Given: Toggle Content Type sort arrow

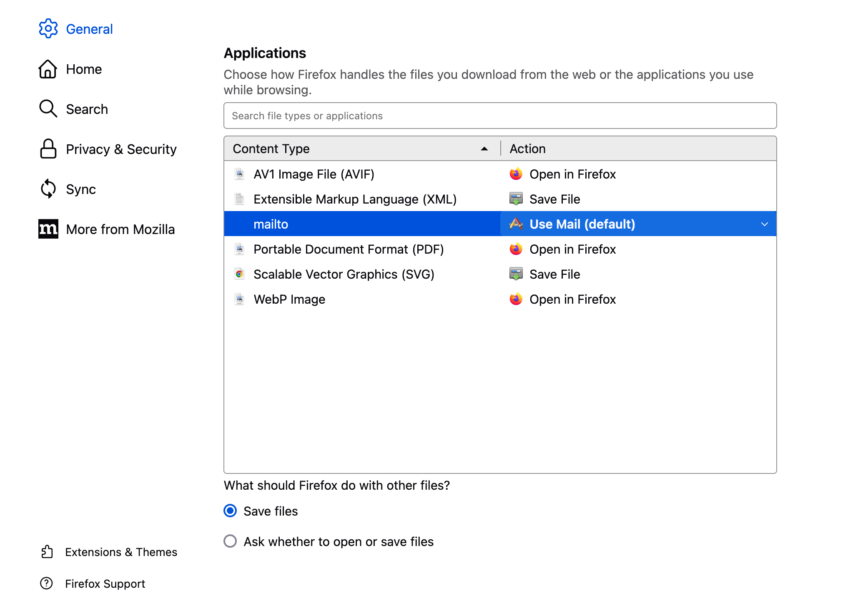Looking at the screenshot, I should coord(484,149).
